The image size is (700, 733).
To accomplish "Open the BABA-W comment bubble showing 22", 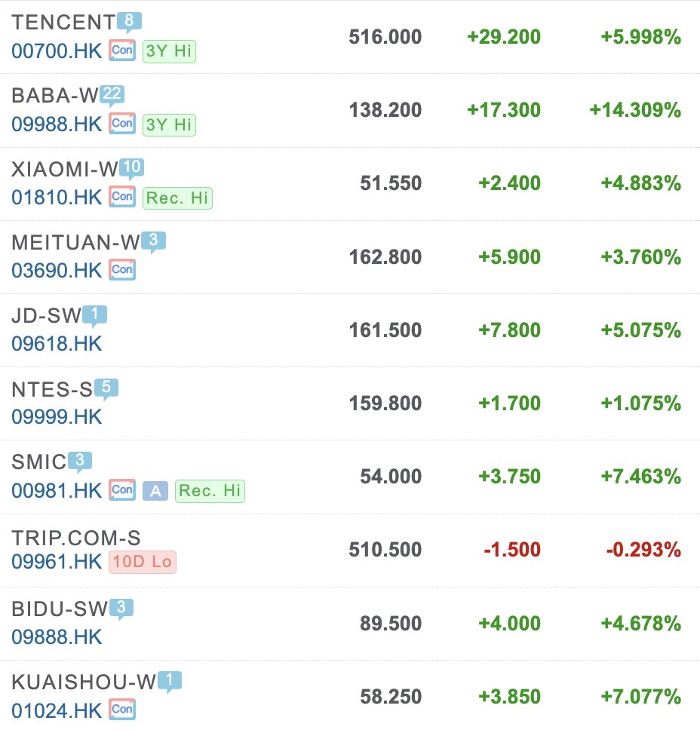I will (112, 95).
